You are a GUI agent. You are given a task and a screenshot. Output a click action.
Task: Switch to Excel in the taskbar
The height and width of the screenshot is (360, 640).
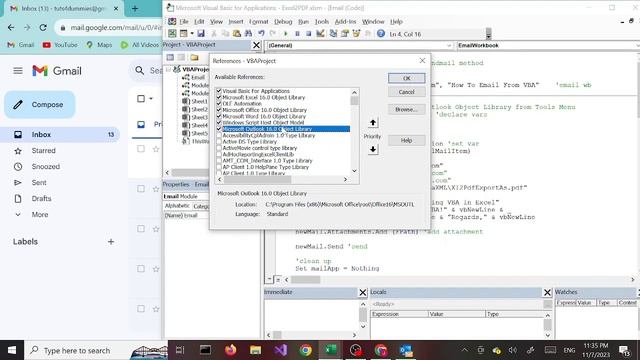pyautogui.click(x=330, y=350)
